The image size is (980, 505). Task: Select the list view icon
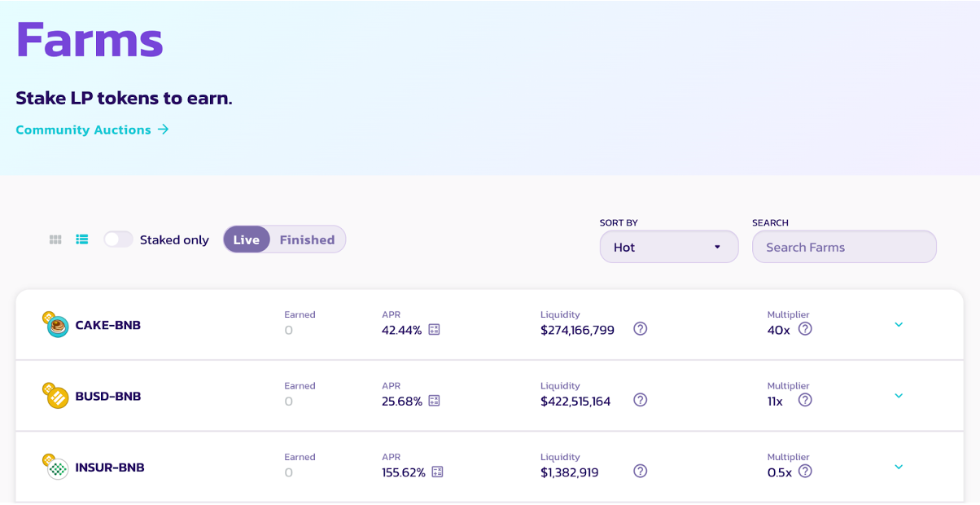pyautogui.click(x=82, y=239)
